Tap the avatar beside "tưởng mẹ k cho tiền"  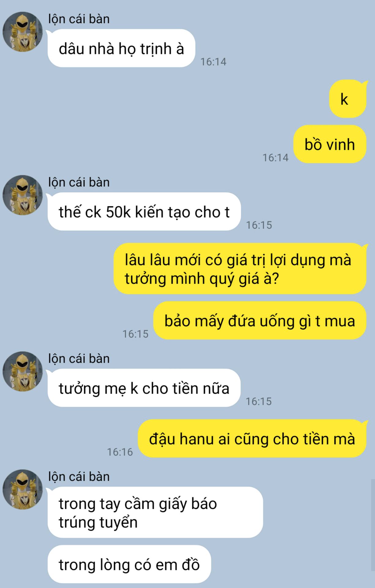point(23,371)
